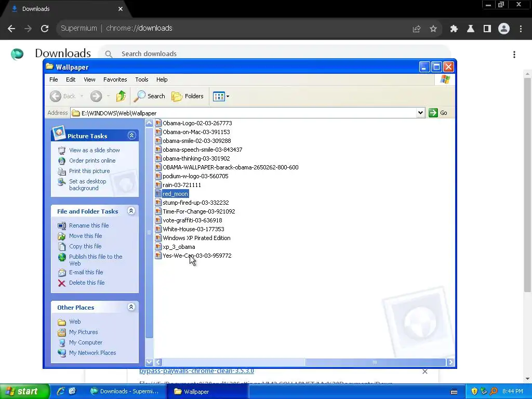Click the red_moon file icon

click(158, 193)
